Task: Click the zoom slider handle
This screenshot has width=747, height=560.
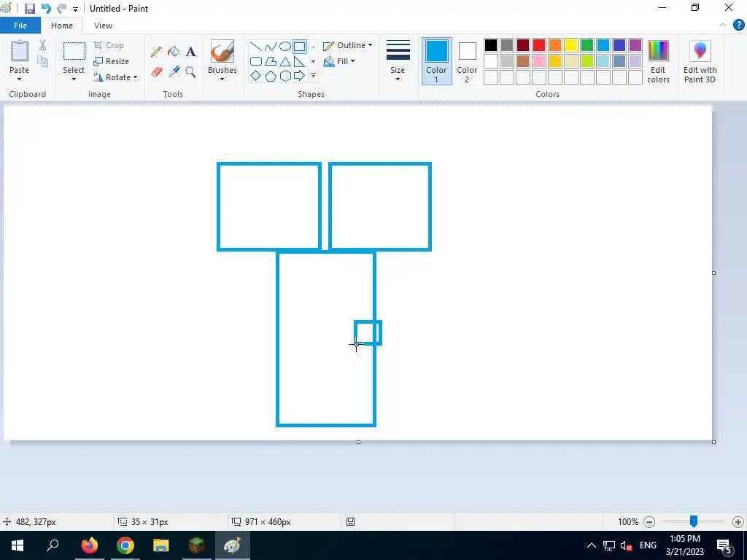Action: click(x=694, y=521)
